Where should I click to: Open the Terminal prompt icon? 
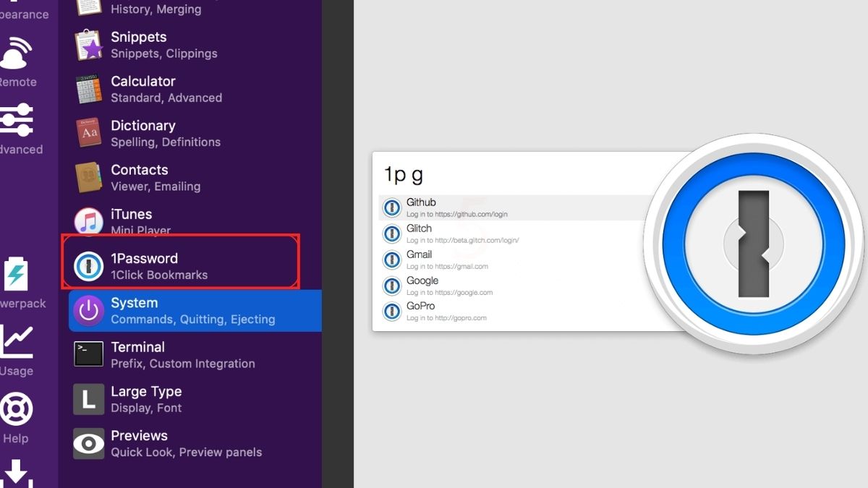tap(89, 354)
